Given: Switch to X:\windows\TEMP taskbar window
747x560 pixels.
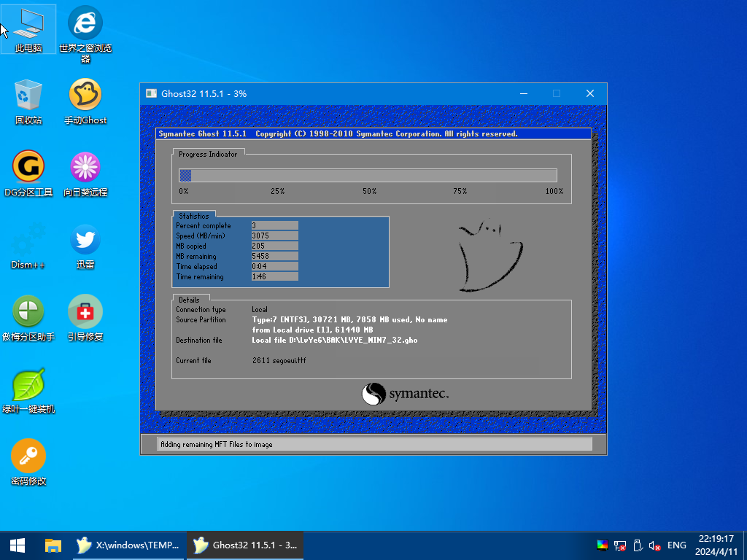Looking at the screenshot, I should tap(128, 545).
